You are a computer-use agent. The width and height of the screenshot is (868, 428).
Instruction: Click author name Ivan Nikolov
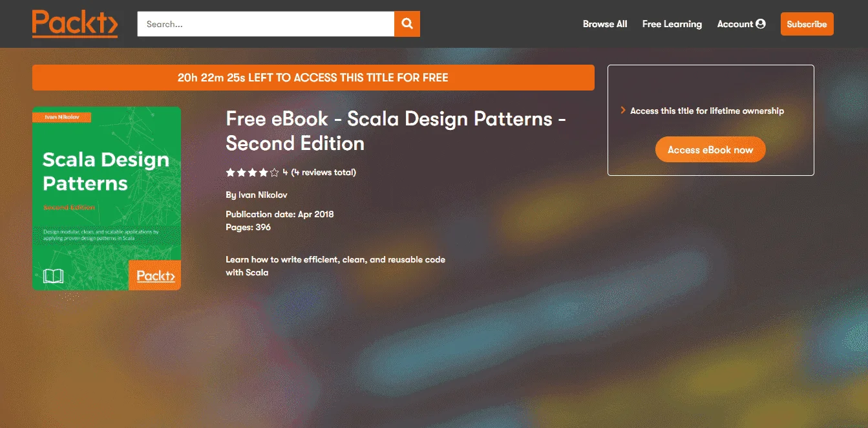point(263,195)
